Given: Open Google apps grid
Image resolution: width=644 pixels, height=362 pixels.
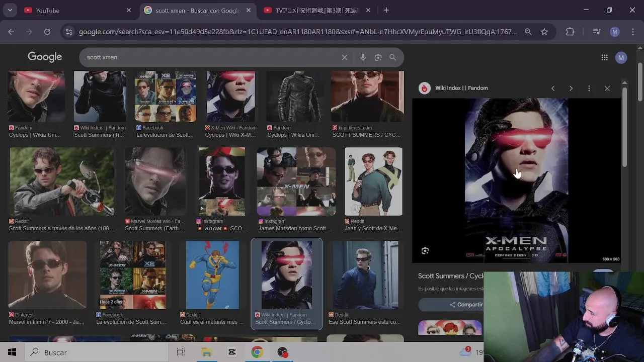Looking at the screenshot, I should click(604, 57).
